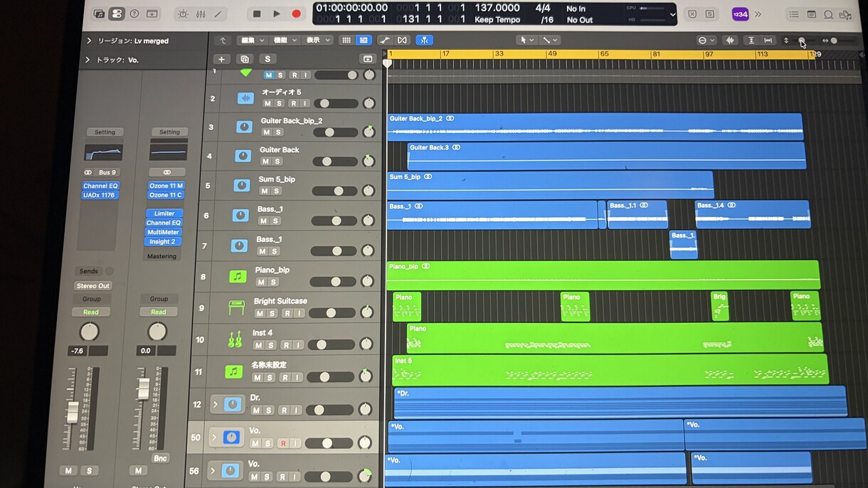
Task: Click the global Solo S button in track header
Action: (268, 60)
